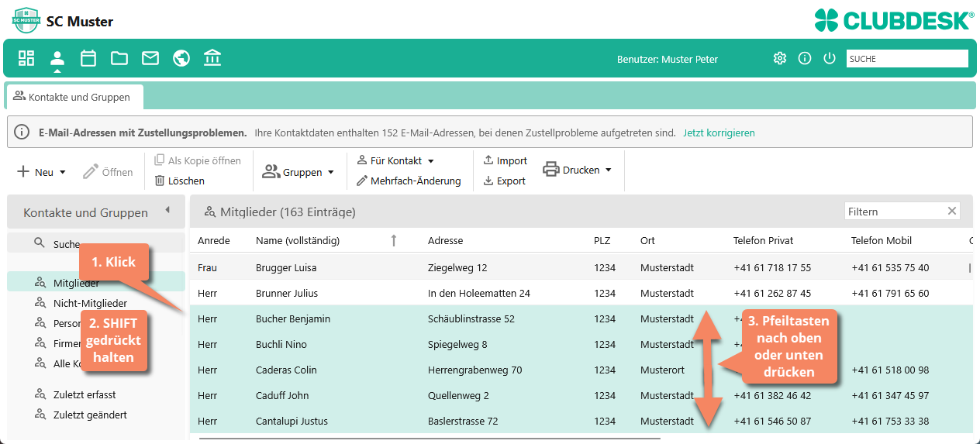Click the Löschen button
Screen dimensions: 980x444
179,181
